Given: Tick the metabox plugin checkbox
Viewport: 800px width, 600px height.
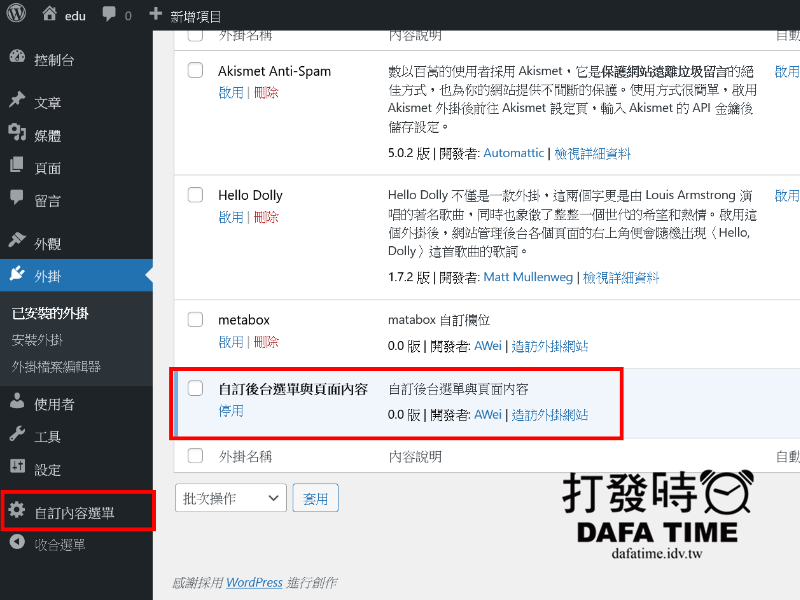Looking at the screenshot, I should coord(195,319).
